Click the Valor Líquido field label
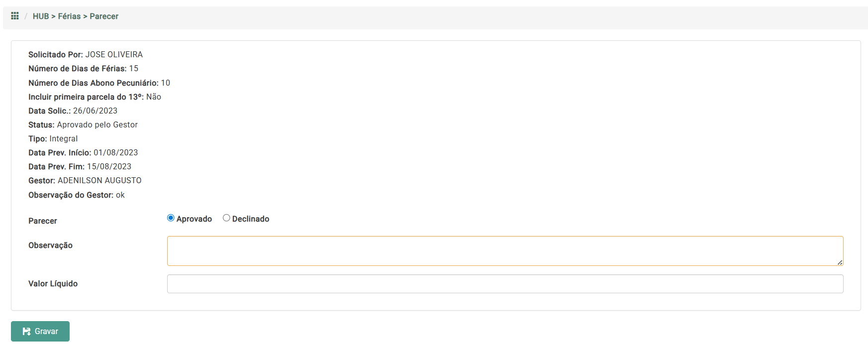The image size is (868, 349). [x=53, y=284]
